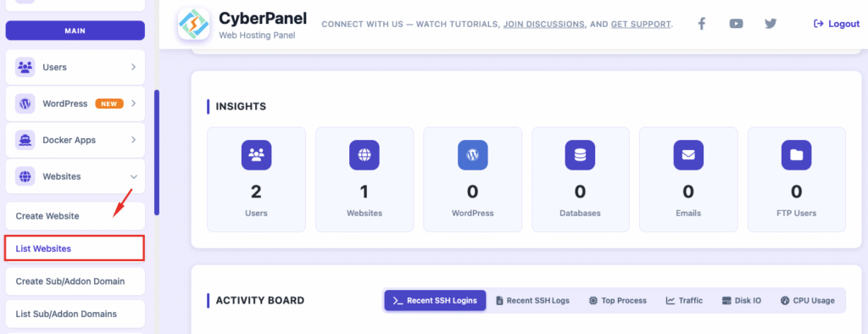This screenshot has height=334, width=868.
Task: Click the MAIN section header button
Action: tap(75, 31)
